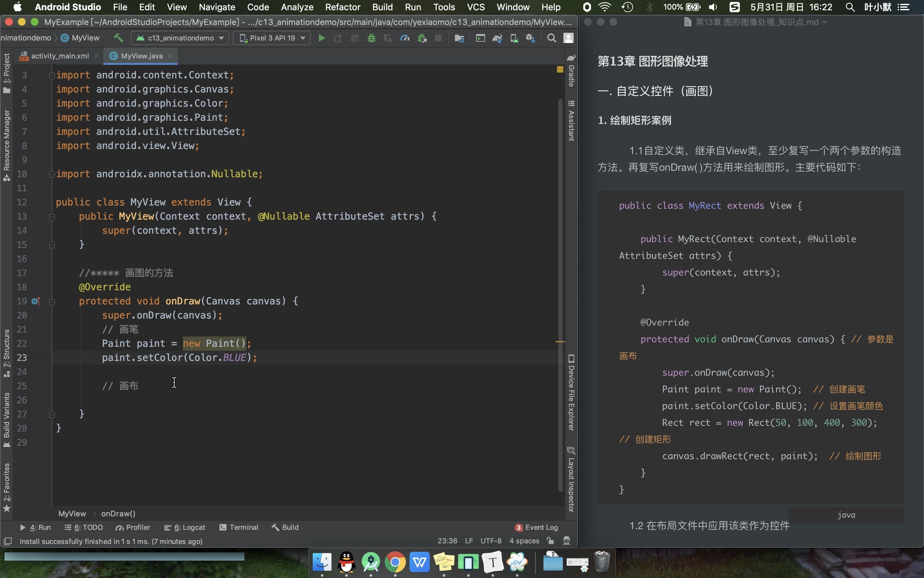Open WPS Office from the Dock
The height and width of the screenshot is (578, 924).
click(x=420, y=562)
